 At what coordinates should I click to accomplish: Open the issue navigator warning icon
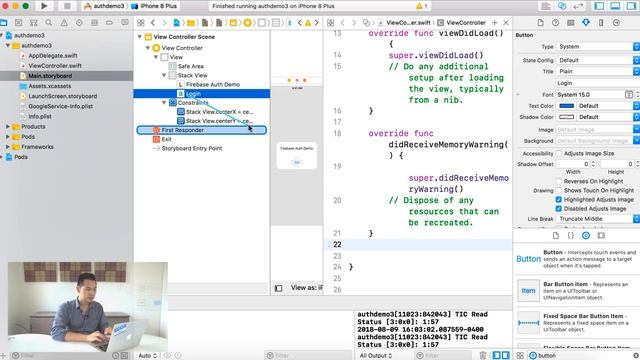tap(64, 22)
